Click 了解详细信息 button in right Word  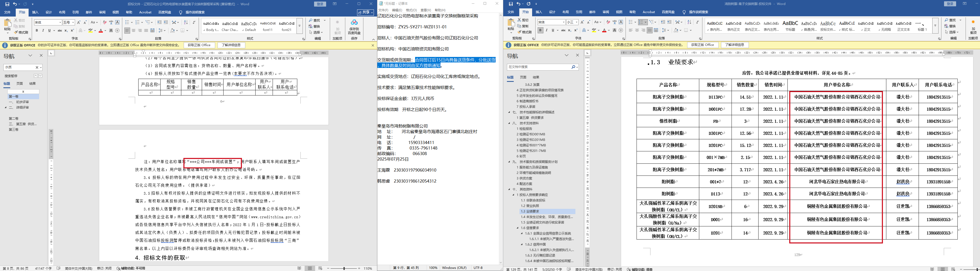[735, 45]
